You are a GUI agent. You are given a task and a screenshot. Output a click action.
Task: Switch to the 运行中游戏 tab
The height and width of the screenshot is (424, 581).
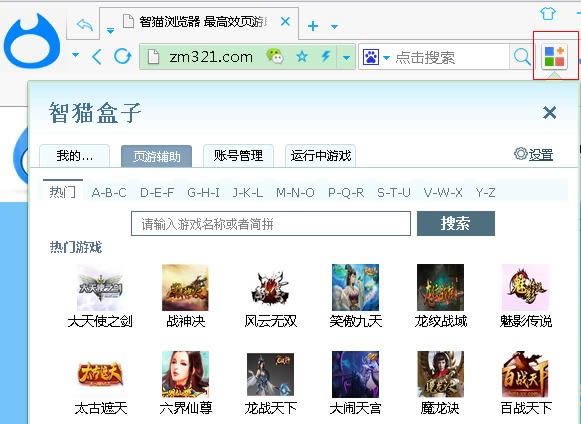(321, 156)
